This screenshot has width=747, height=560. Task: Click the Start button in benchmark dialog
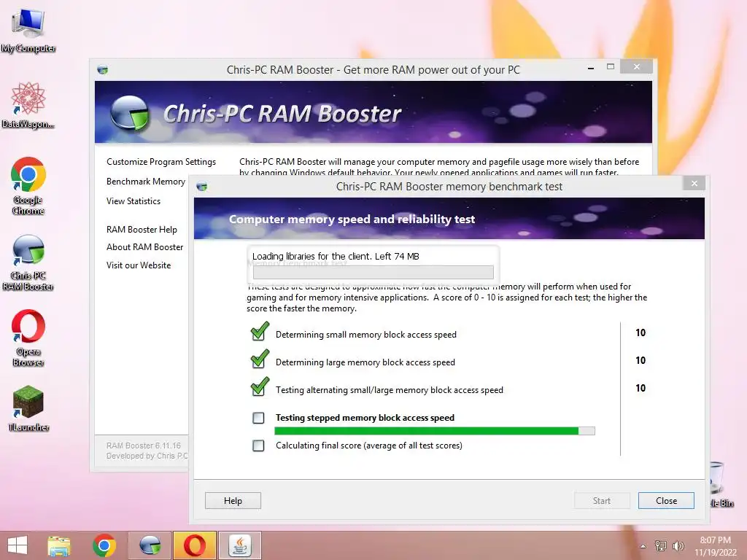(x=602, y=500)
